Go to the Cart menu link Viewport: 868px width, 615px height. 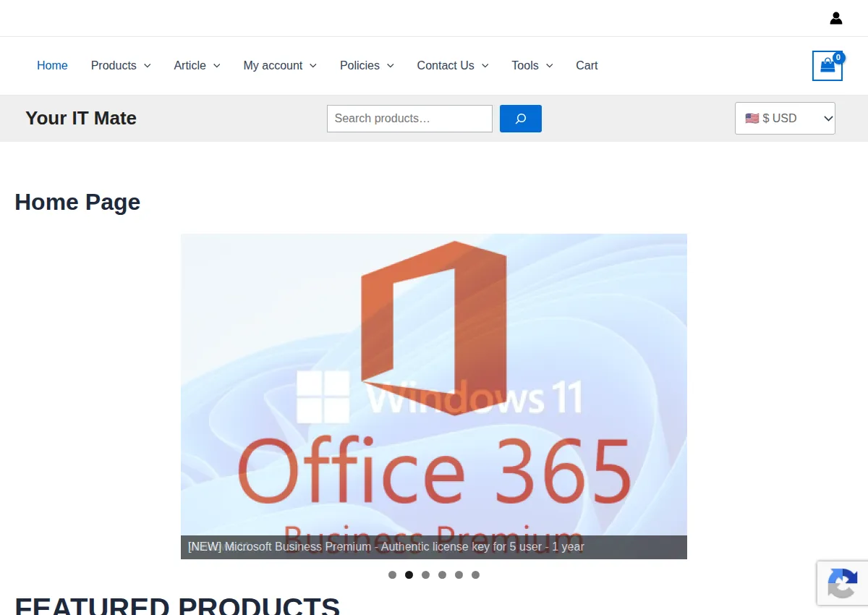pos(587,66)
